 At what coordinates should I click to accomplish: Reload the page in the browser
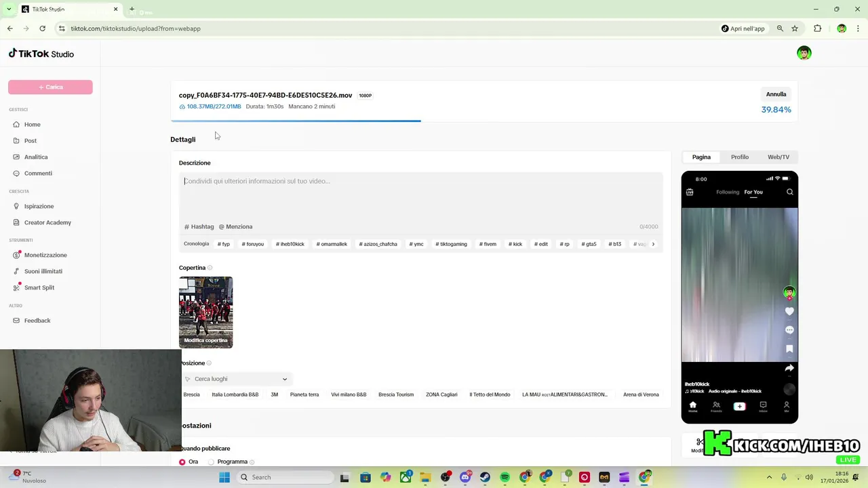(x=42, y=28)
